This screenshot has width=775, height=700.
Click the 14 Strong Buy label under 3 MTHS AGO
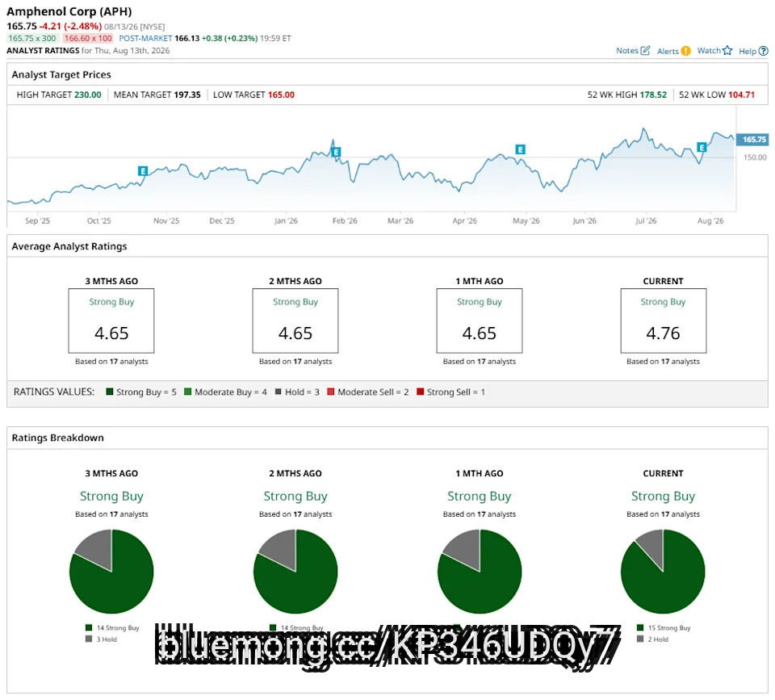(118, 627)
